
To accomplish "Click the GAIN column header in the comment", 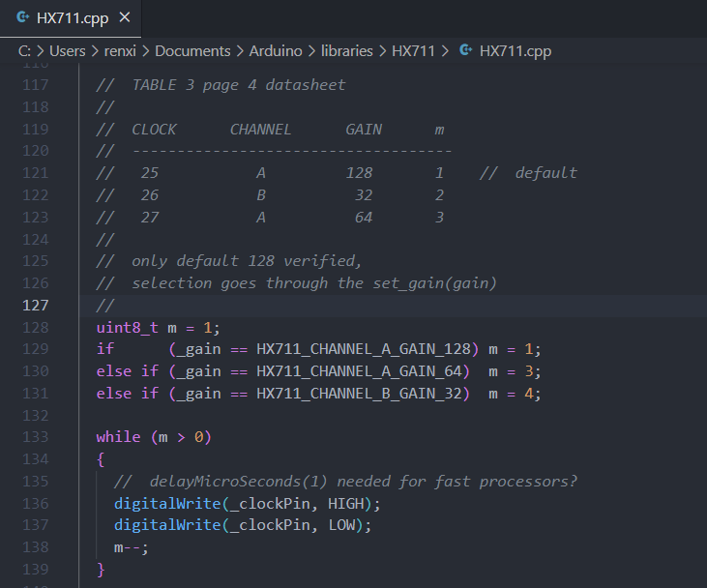I will pos(364,130).
